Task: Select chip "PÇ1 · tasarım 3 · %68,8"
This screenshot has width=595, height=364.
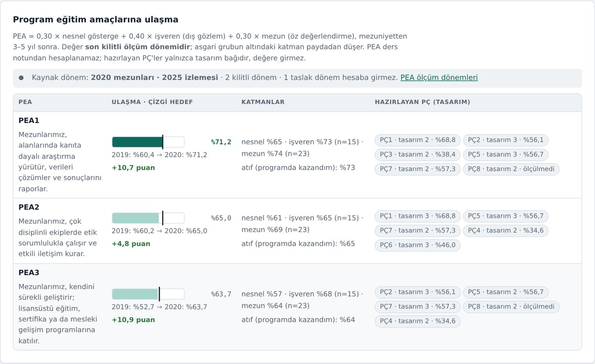Action: [x=417, y=216]
